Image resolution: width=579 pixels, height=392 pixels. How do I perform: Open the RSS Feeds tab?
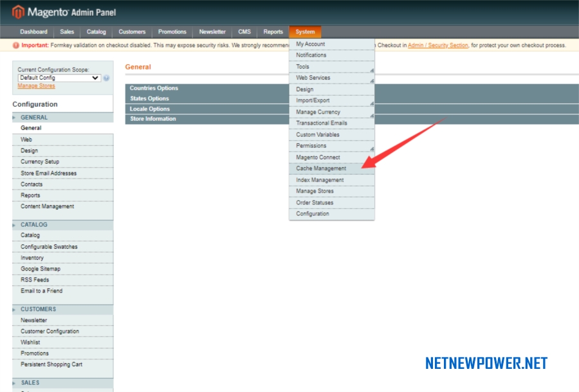point(63,280)
